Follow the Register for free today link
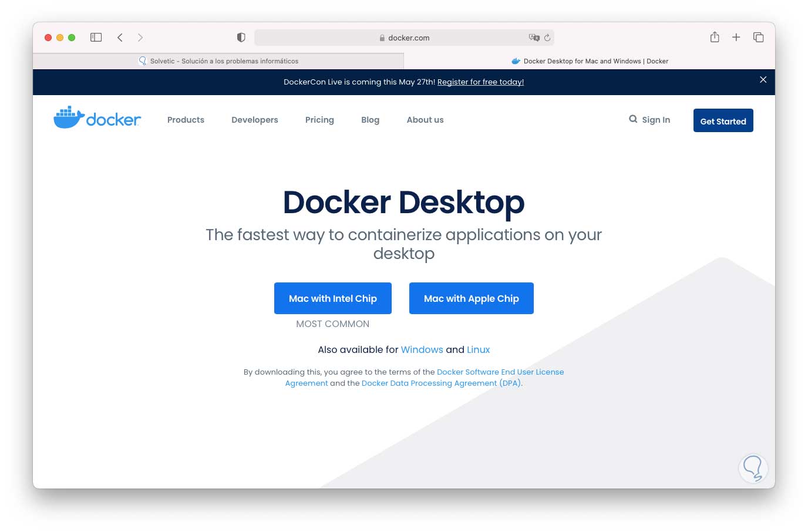Screen dimensions: 808x532 [x=480, y=82]
